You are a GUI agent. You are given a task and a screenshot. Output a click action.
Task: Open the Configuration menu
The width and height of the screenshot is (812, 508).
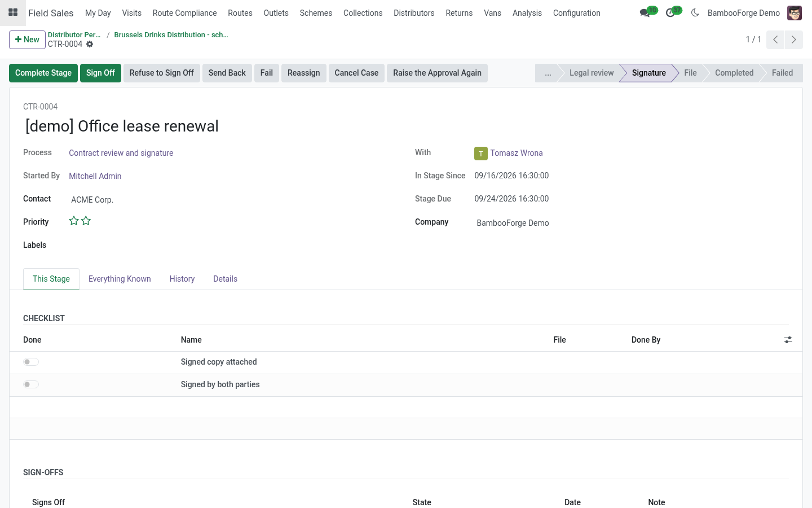point(576,13)
